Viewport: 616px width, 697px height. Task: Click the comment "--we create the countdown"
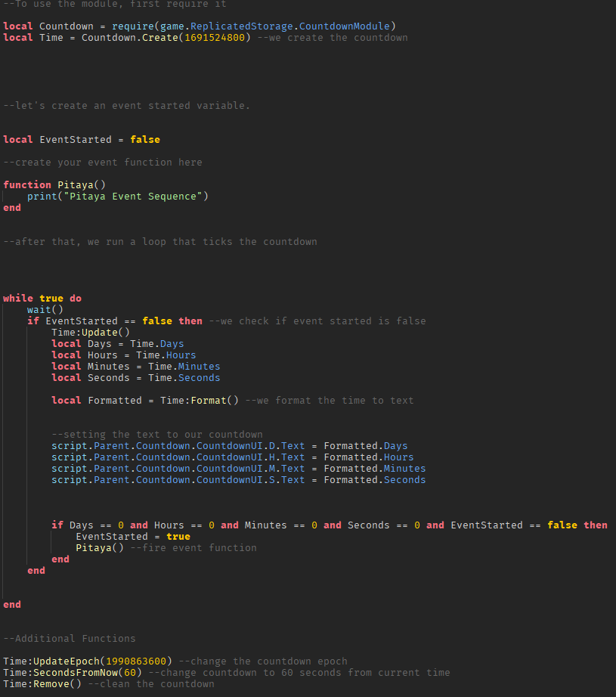(333, 38)
